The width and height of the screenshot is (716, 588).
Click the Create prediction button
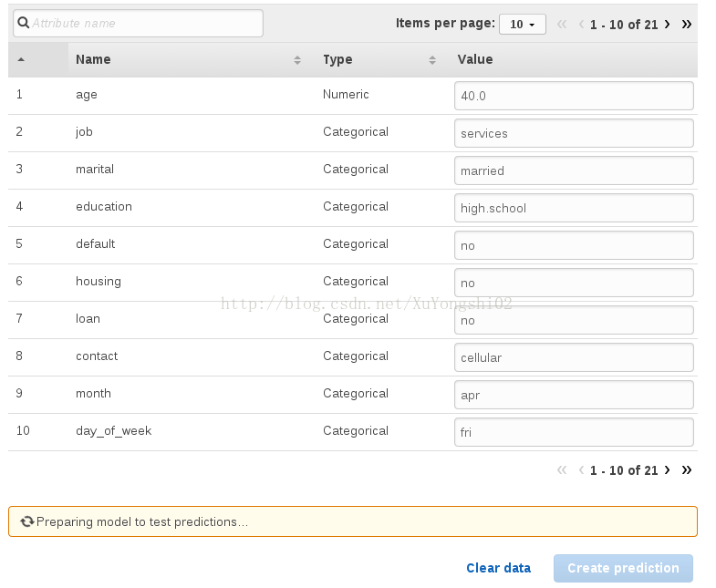[623, 568]
